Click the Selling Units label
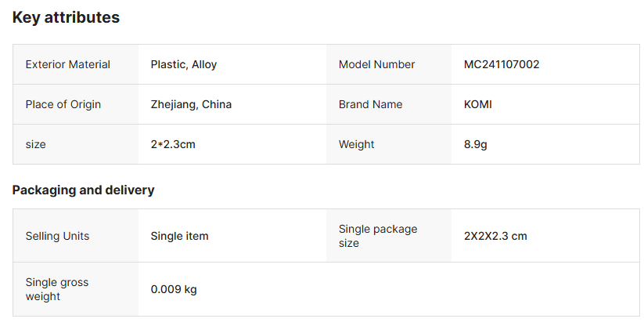Viewport: 644px width, 326px height. point(57,236)
